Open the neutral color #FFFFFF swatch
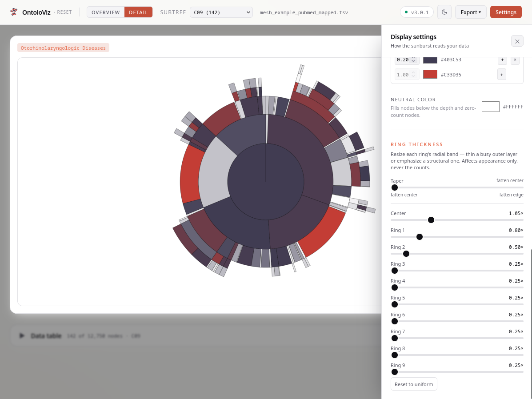 490,107
